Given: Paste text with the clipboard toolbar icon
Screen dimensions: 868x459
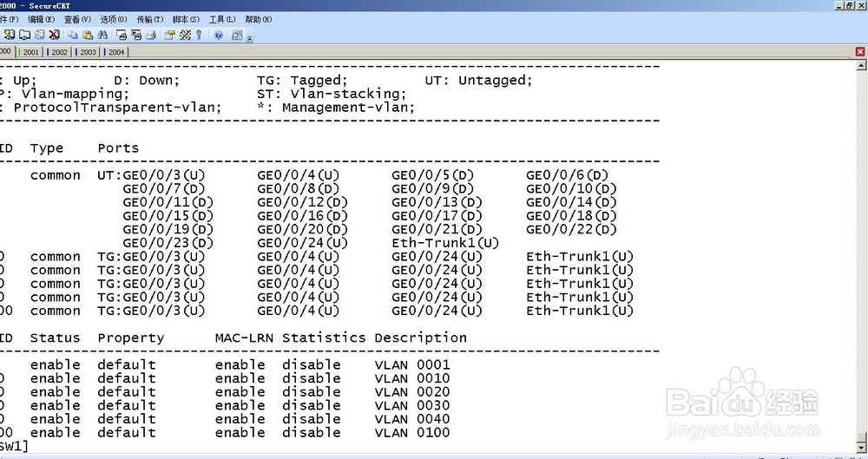Looking at the screenshot, I should click(87, 35).
